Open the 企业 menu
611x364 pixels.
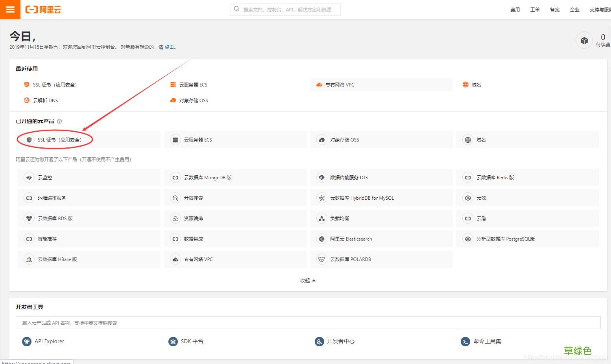click(575, 9)
